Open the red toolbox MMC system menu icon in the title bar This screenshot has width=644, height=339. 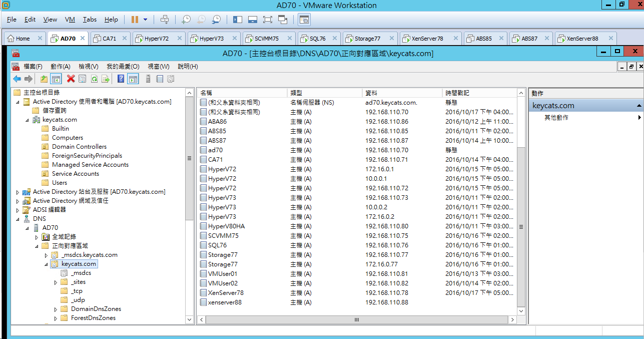(16, 53)
